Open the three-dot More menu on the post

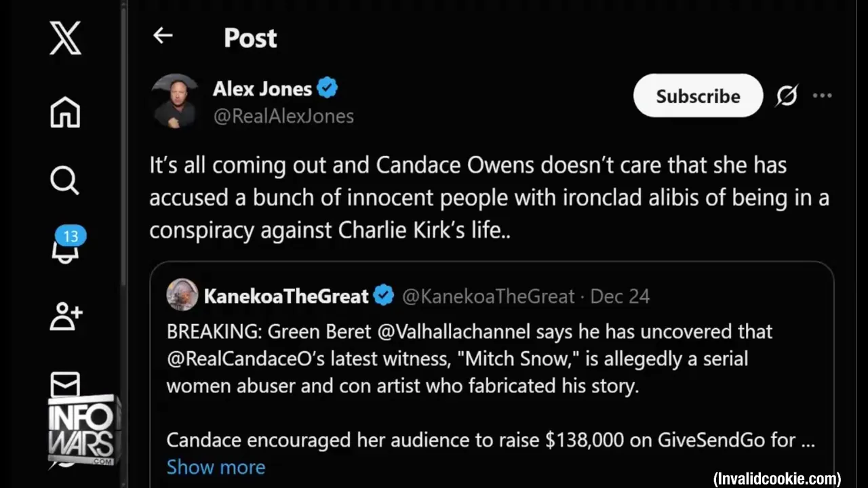822,96
